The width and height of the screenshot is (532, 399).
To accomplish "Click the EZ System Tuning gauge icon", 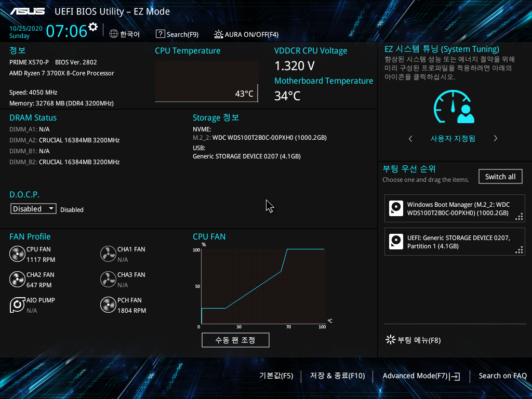I will 454,106.
